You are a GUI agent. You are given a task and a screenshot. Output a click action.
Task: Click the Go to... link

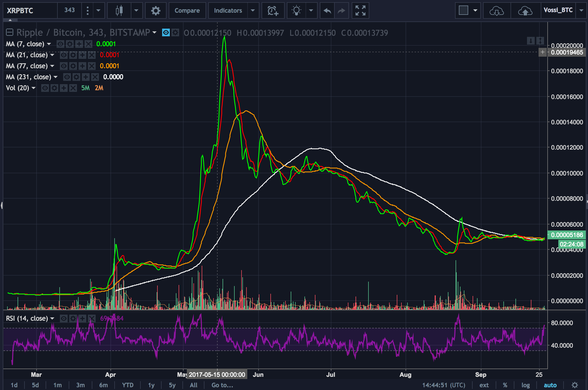pyautogui.click(x=222, y=385)
